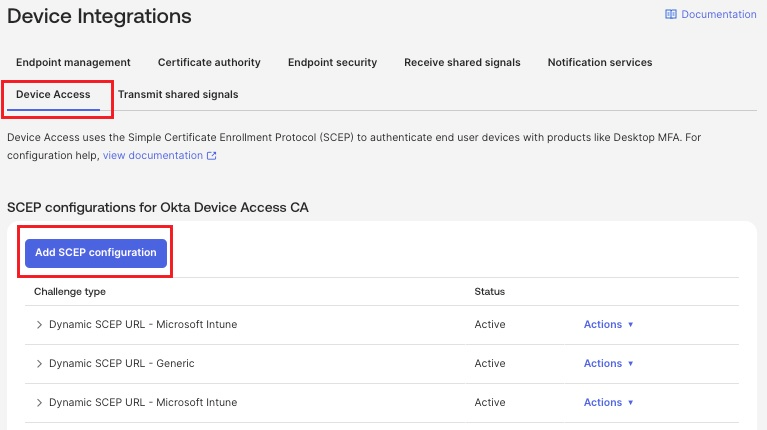Go to Notification services tab
Image resolution: width=767 pixels, height=430 pixels.
coord(600,62)
